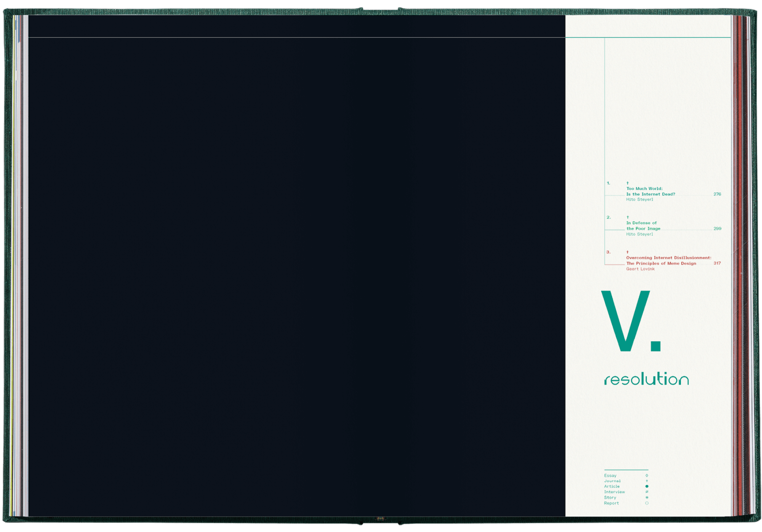762x532 pixels.
Task: Click the filled Article dot symbol
Action: pyautogui.click(x=647, y=486)
